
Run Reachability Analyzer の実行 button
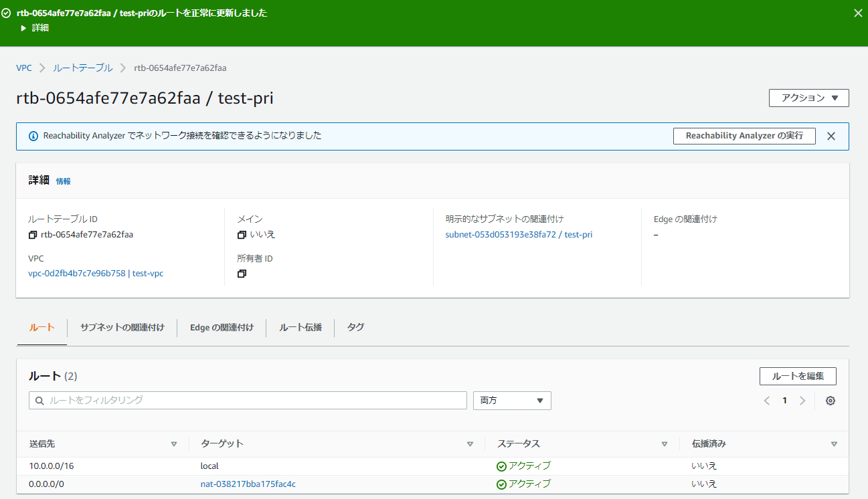pyautogui.click(x=744, y=136)
